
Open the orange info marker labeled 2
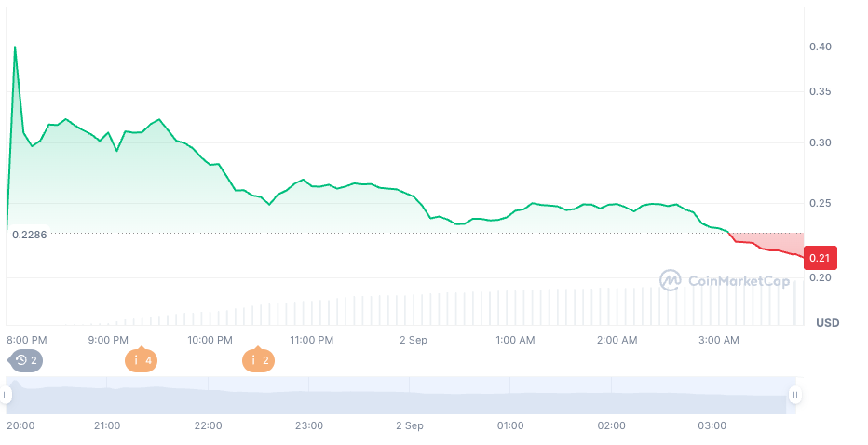click(258, 360)
